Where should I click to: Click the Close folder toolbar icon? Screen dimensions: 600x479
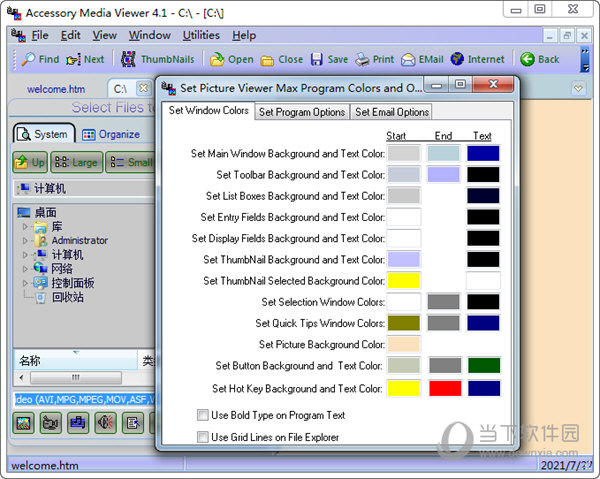click(x=267, y=60)
